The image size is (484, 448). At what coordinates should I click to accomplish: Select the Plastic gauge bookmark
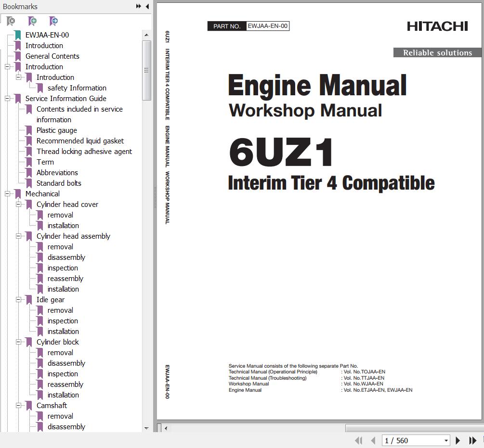point(56,130)
